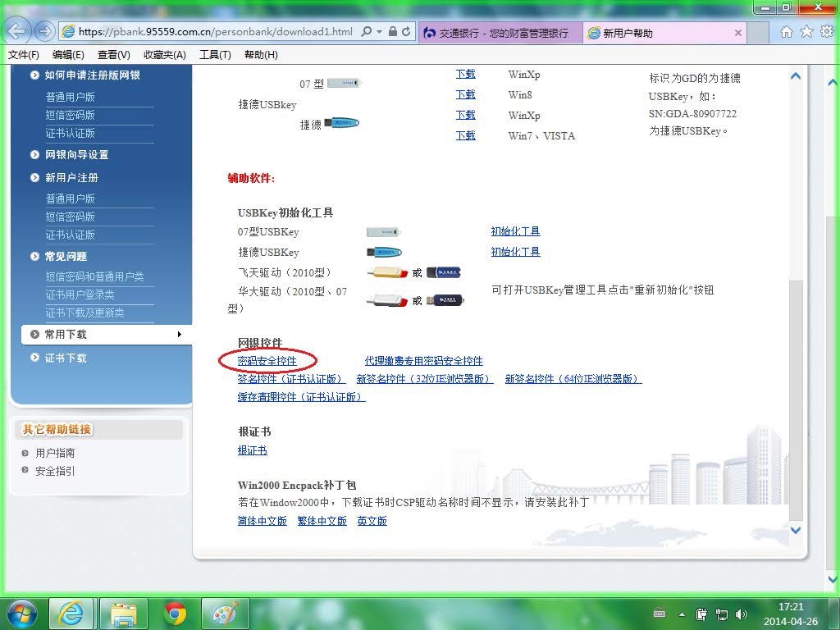This screenshot has width=840, height=630.
Task: Open the 收藏夹(A) menu
Action: point(164,55)
